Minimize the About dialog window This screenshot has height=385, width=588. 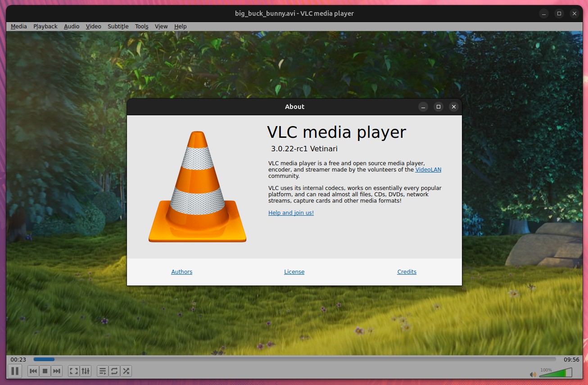pyautogui.click(x=423, y=107)
